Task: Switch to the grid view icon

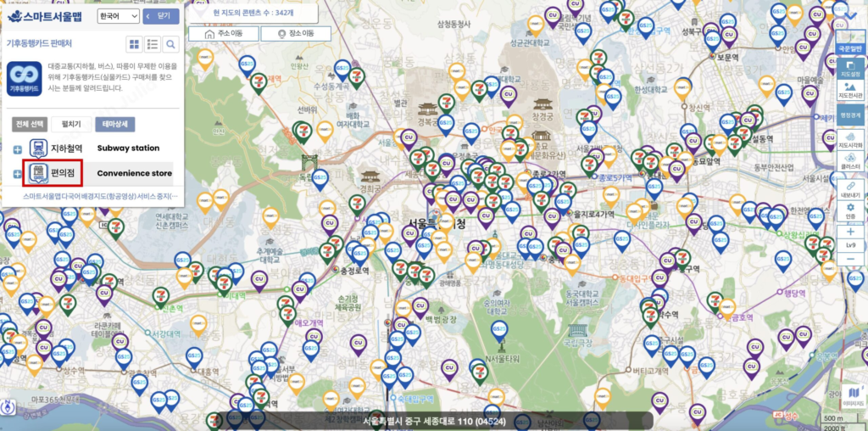Action: [134, 44]
